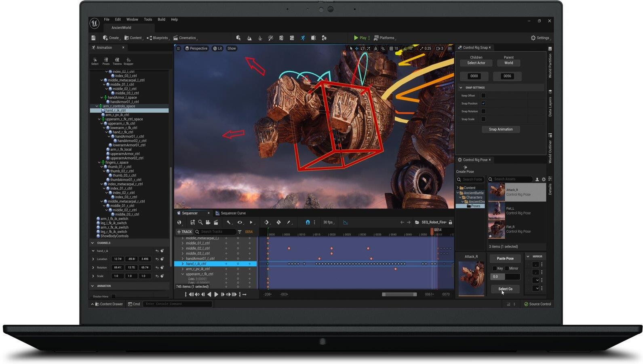This screenshot has height=364, width=643.
Task: Open the Perspective viewport dropdown
Action: (196, 48)
